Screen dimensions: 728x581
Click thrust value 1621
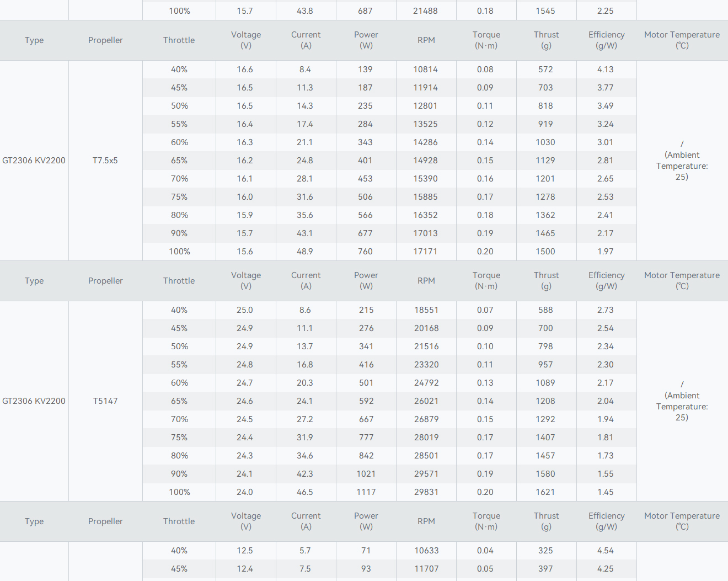545,492
